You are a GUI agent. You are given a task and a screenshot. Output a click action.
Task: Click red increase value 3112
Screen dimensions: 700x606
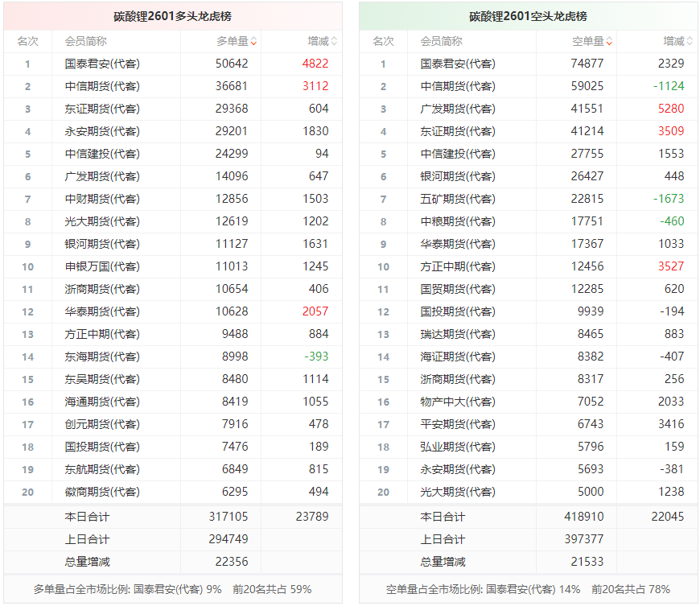tap(315, 86)
